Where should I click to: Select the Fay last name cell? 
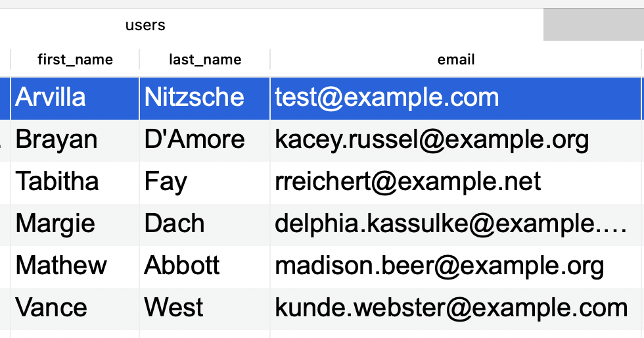tap(205, 182)
